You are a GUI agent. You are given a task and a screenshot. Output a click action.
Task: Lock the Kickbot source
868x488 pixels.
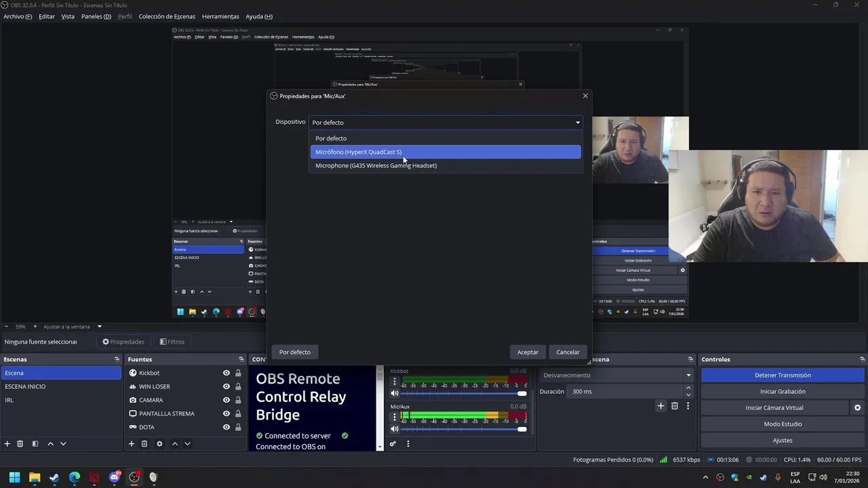tap(238, 373)
